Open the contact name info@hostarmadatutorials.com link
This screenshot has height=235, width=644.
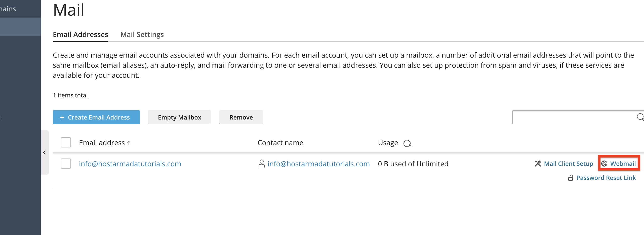318,164
